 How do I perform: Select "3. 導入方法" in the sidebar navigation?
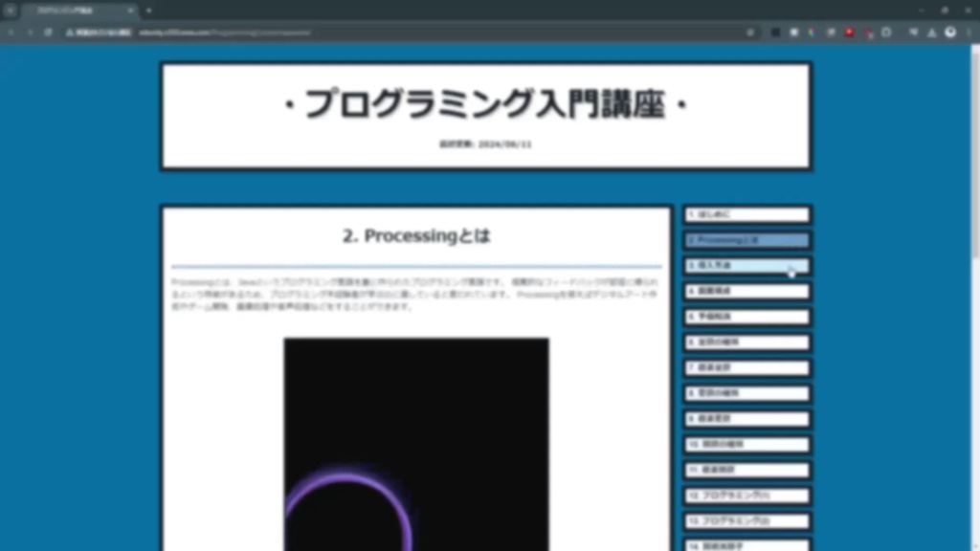click(746, 265)
